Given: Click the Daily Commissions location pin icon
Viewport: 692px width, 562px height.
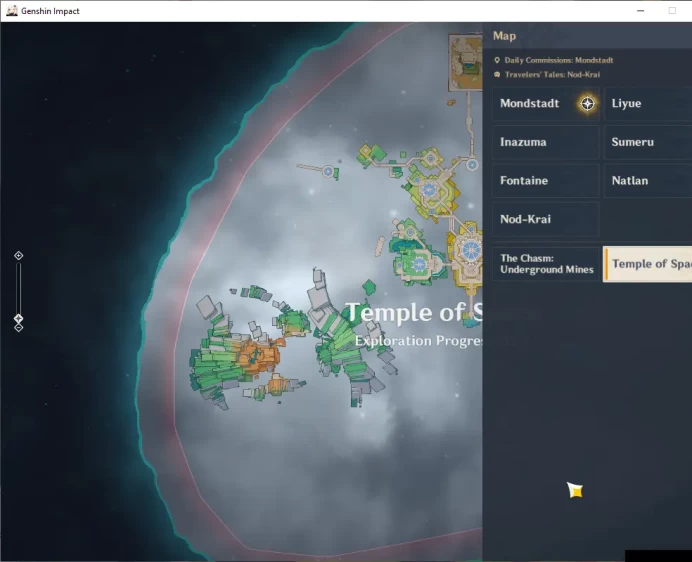Looking at the screenshot, I should (x=497, y=60).
